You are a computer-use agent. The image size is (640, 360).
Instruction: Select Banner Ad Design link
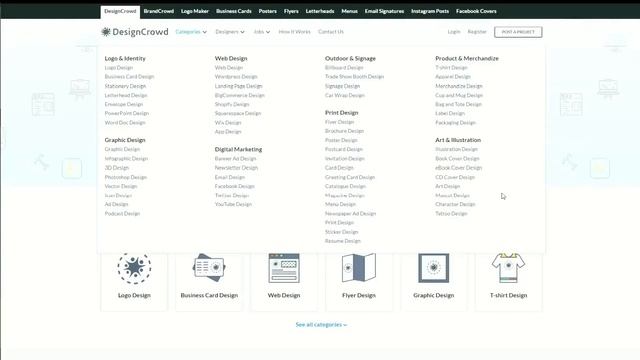point(236,159)
